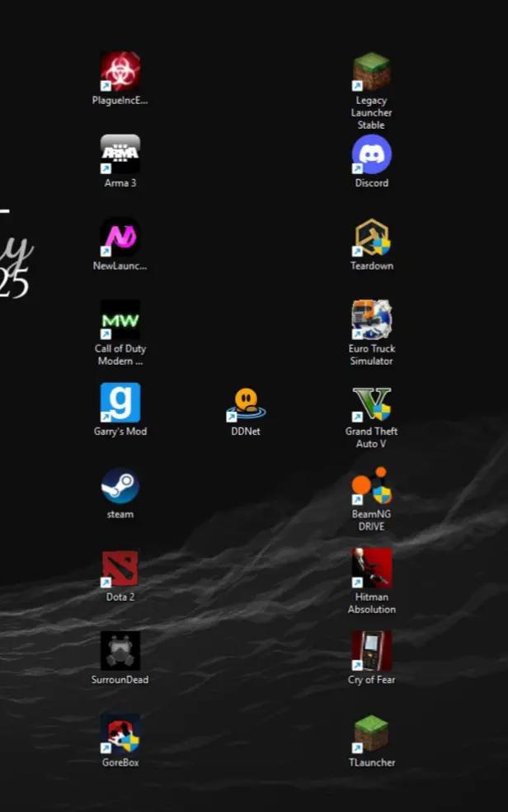Select the GoreBox shortcut icon
Viewport: 508px width, 812px height.
(120, 734)
